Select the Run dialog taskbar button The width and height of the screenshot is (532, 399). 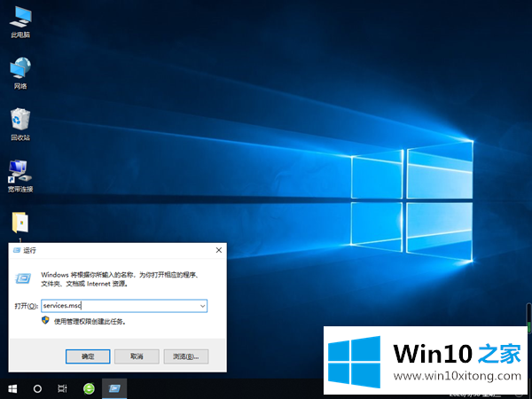[114, 388]
